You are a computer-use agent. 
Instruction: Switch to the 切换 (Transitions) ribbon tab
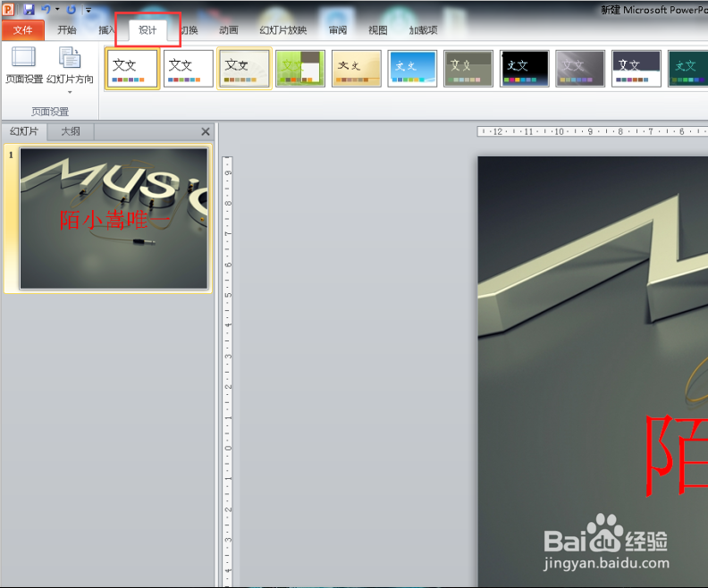tap(190, 30)
